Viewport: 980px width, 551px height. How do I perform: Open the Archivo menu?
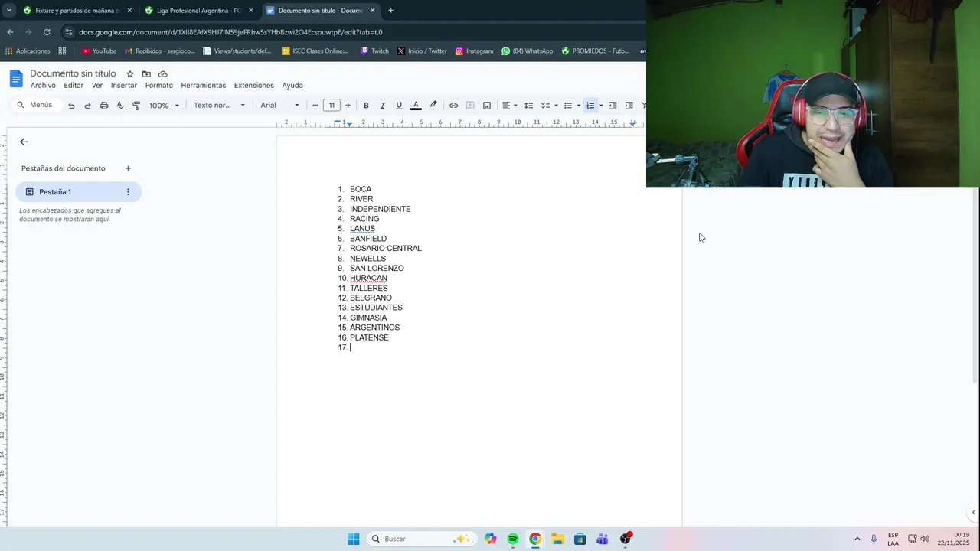point(43,86)
